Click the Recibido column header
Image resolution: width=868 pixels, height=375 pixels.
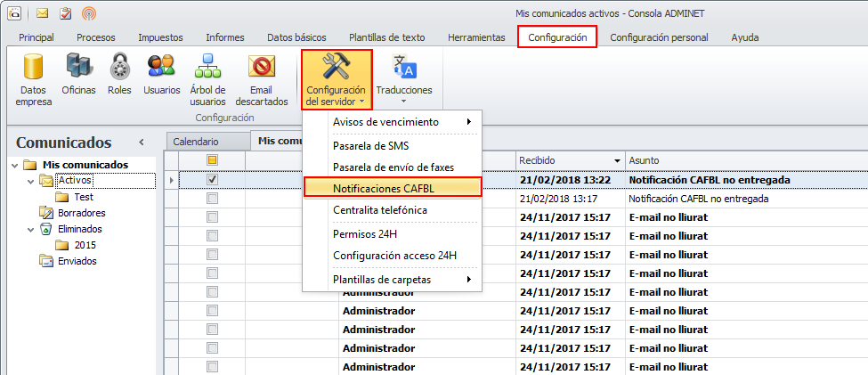point(571,160)
